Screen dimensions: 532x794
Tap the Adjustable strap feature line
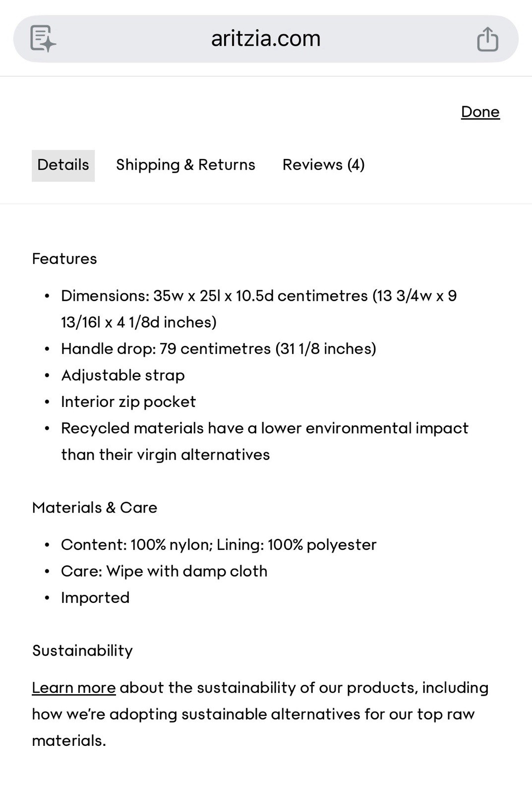coord(123,376)
